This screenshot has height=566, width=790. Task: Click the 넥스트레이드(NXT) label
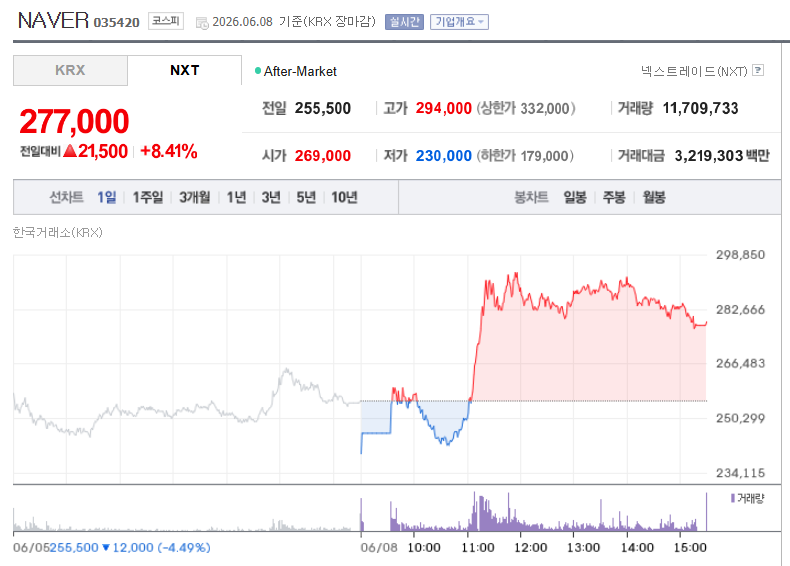pos(694,71)
